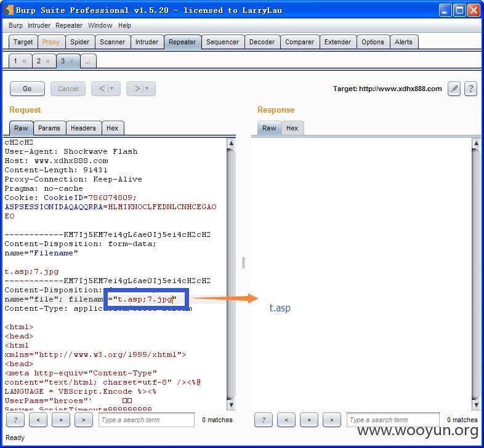Viewport: 484px width, 448px height.
Task: Go to previous match in request search
Action: pos(38,420)
